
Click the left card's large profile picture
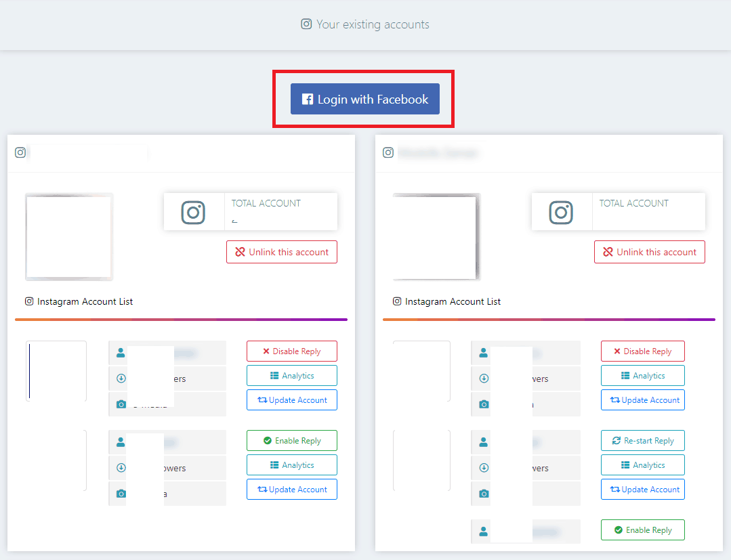tap(69, 237)
